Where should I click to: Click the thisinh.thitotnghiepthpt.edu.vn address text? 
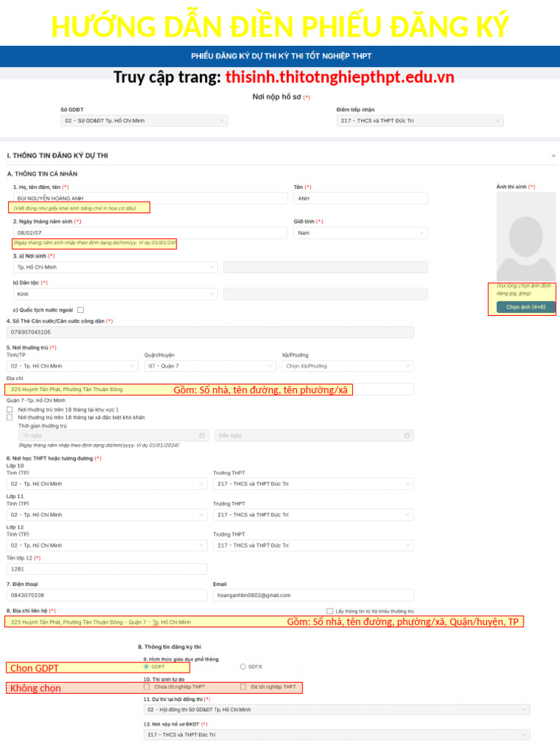(340, 77)
